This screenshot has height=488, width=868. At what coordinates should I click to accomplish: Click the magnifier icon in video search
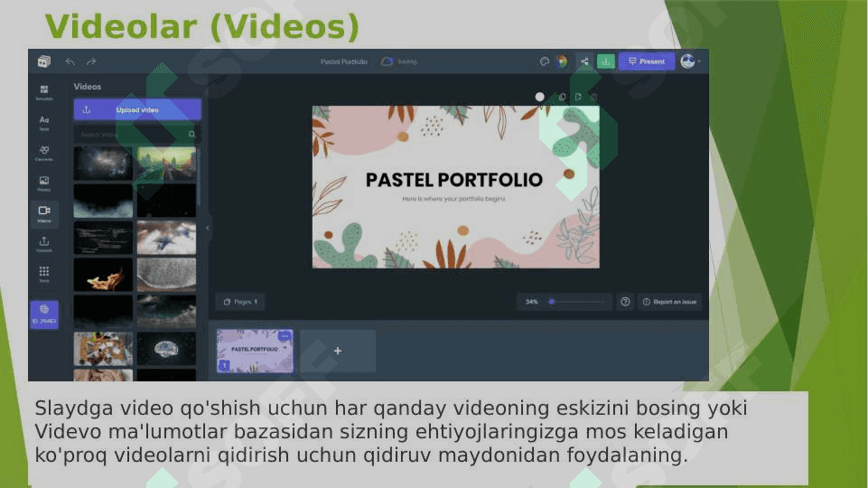(x=192, y=134)
